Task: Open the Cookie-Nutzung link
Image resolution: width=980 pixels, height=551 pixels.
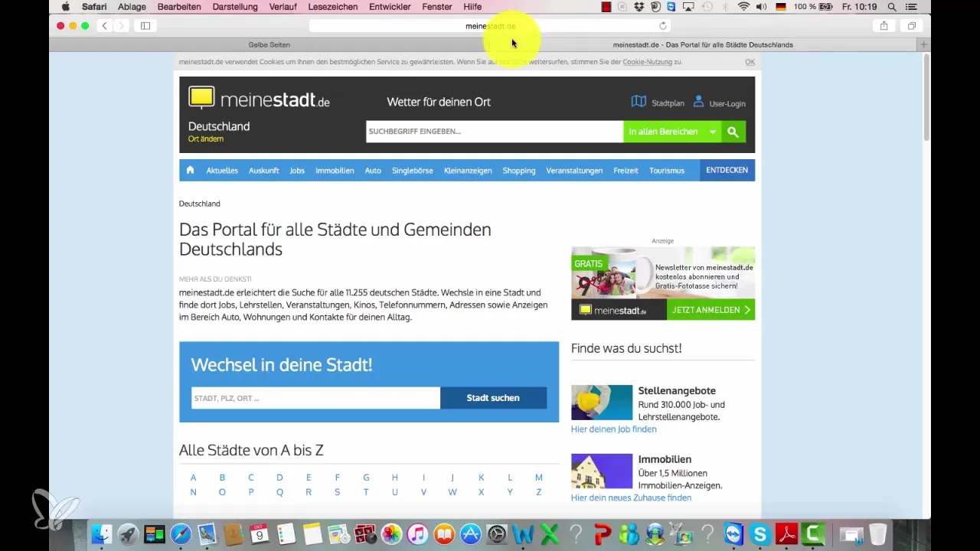Action: [x=647, y=62]
